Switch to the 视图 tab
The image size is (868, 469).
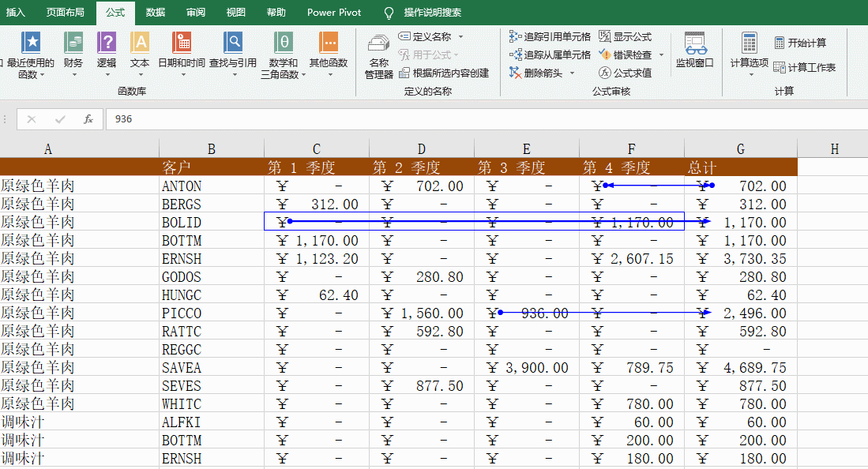236,12
